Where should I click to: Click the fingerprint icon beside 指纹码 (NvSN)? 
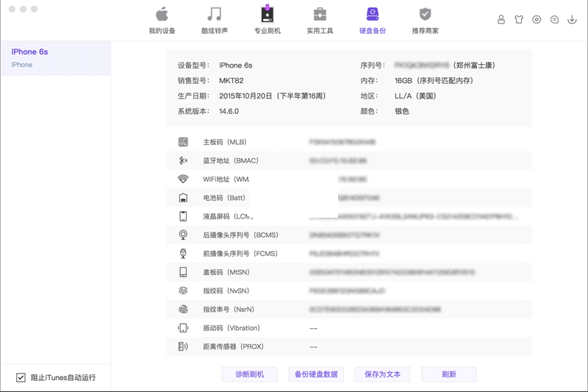(x=183, y=291)
